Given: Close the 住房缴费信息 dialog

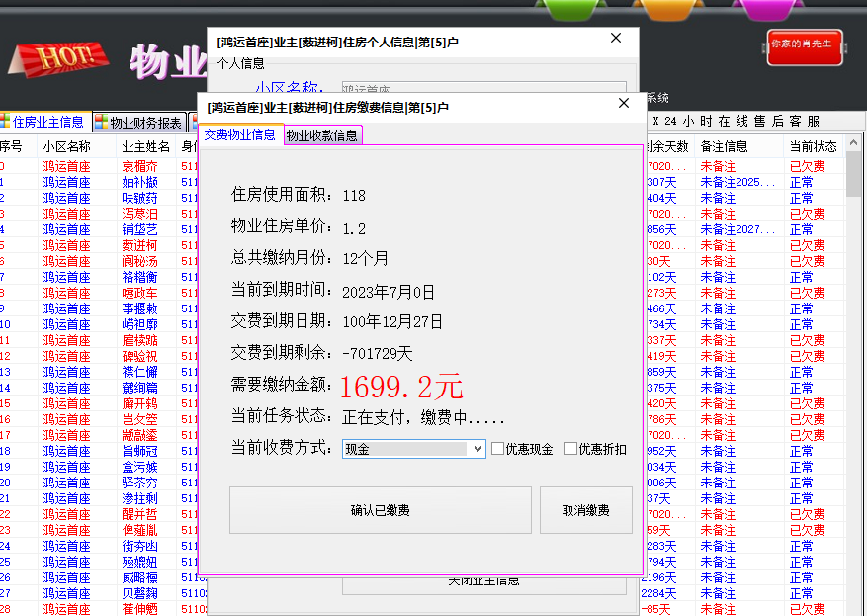Looking at the screenshot, I should pos(623,104).
